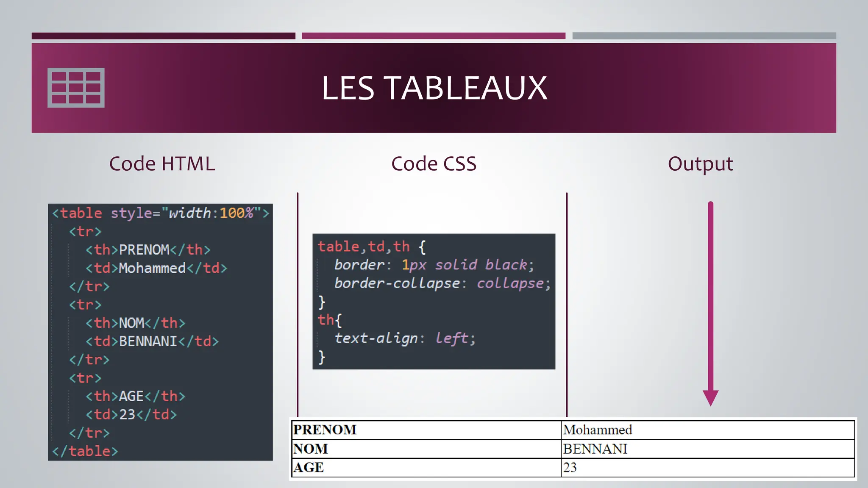Click the 23 output table cell
This screenshot has width=868, height=488.
click(x=708, y=468)
